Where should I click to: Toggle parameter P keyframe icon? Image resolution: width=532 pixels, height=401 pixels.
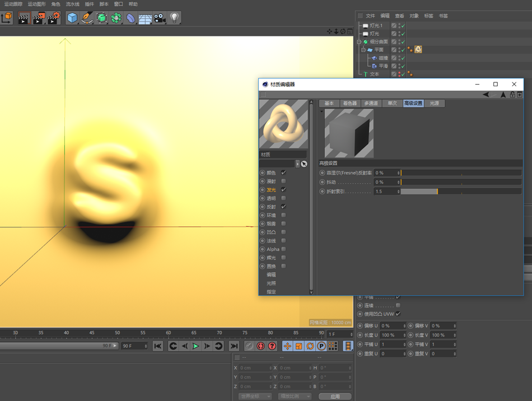tap(321, 346)
